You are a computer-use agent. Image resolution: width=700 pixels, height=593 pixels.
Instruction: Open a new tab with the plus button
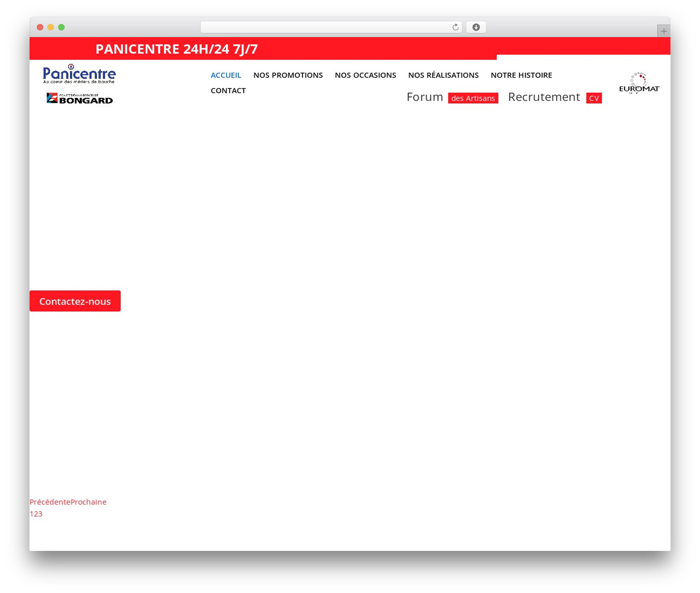pyautogui.click(x=663, y=31)
